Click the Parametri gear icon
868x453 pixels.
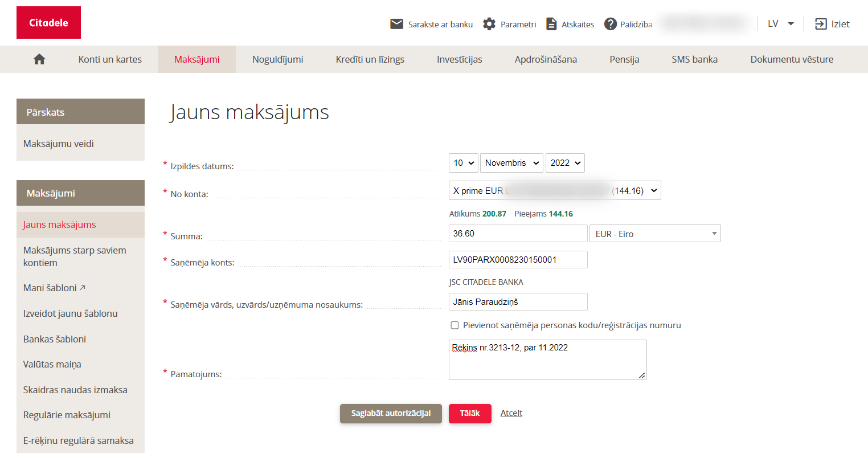(x=489, y=24)
